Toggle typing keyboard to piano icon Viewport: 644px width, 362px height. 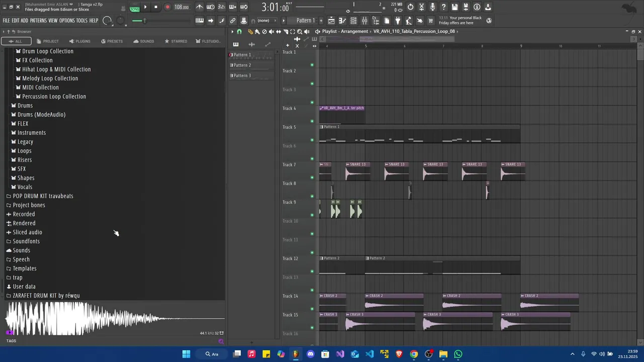[x=200, y=21]
